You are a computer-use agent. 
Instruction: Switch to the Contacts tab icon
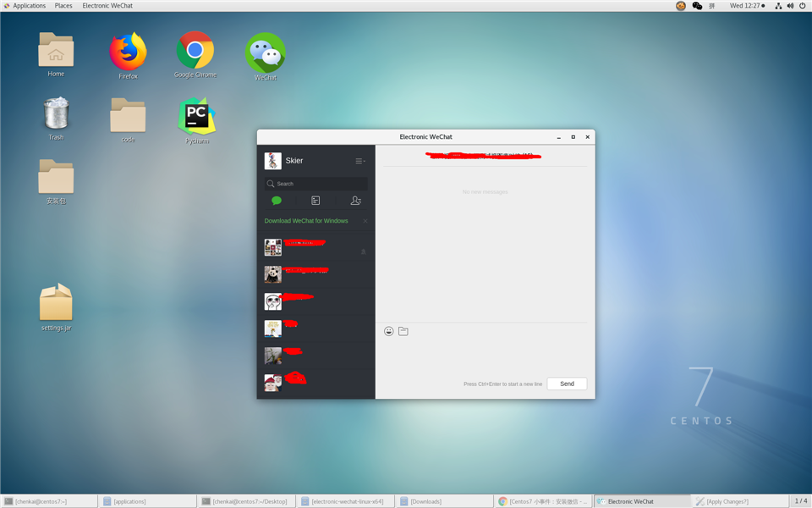click(356, 201)
